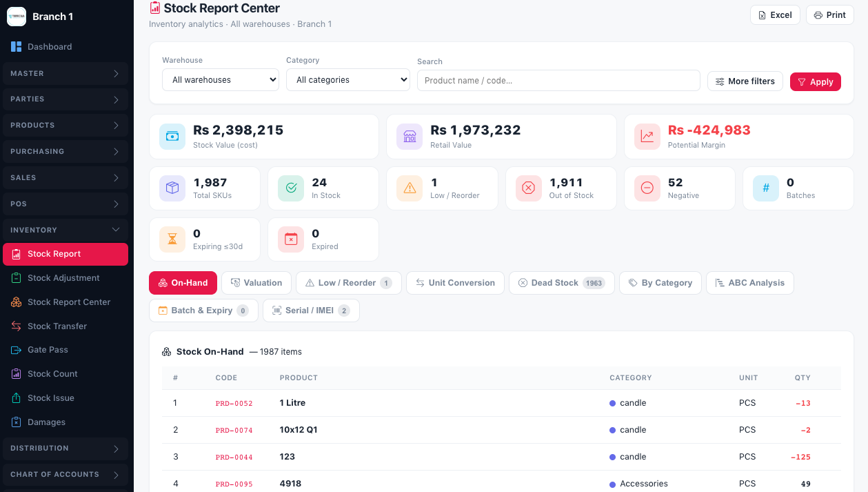Image resolution: width=868 pixels, height=492 pixels.
Task: Click the Expiring hourglass icon
Action: 172,239
